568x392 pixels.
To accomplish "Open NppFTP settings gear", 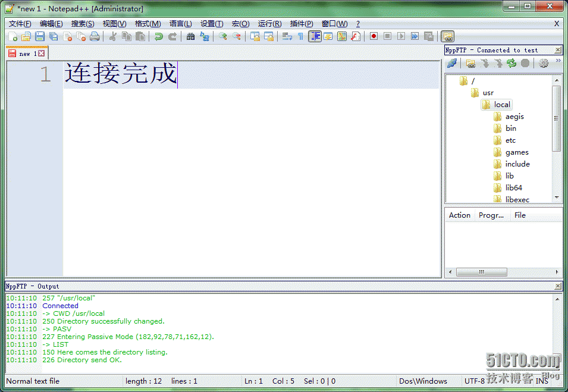I will click(544, 64).
